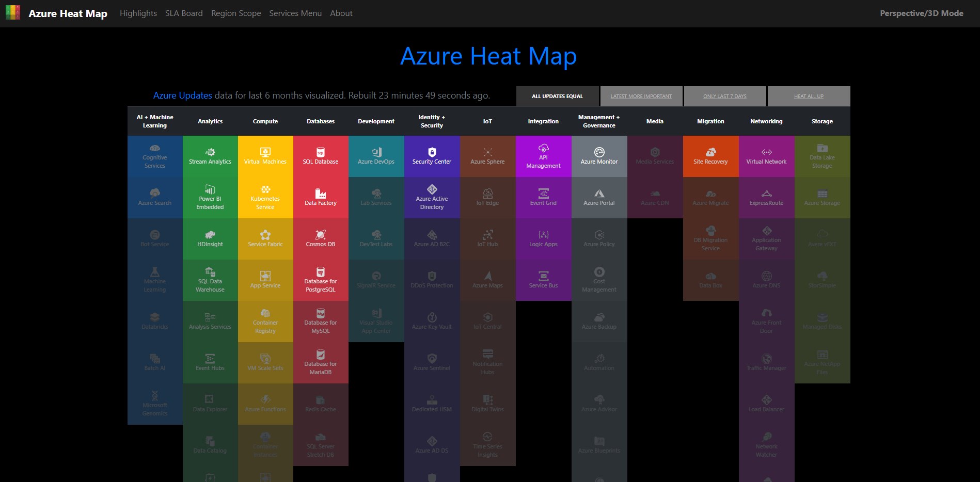Switch to Perspective/3D Mode
Viewport: 980px width, 482px height.
[x=922, y=13]
